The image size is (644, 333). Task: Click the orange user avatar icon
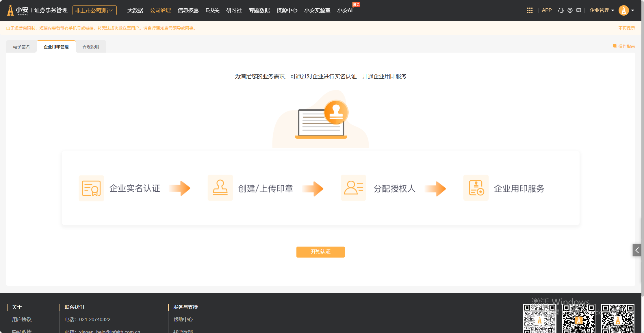(623, 10)
